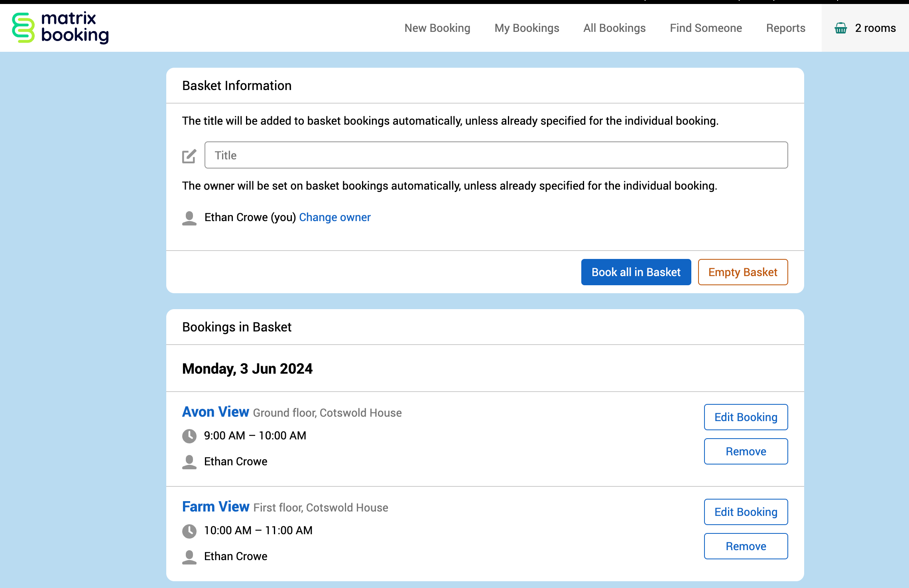The width and height of the screenshot is (909, 588).
Task: Click the Matrix Booking logo
Action: coord(60,27)
